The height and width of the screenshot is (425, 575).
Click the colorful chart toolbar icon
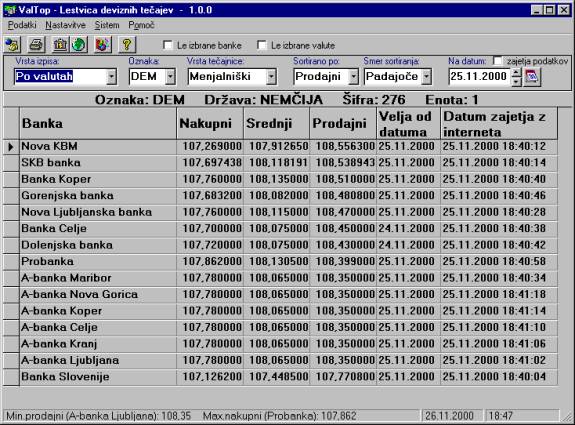tap(103, 45)
